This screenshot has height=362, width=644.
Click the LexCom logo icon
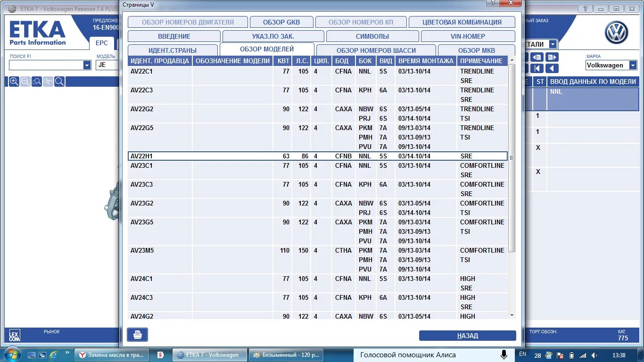tap(15, 336)
